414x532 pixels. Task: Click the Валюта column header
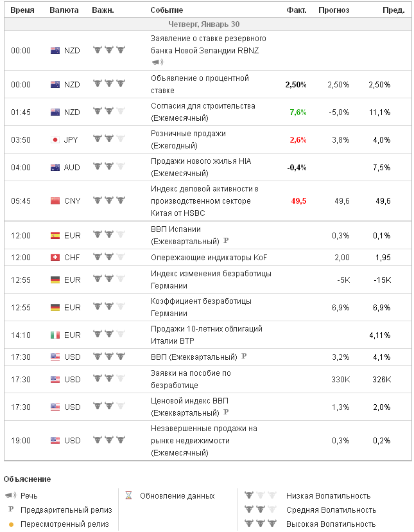point(64,10)
